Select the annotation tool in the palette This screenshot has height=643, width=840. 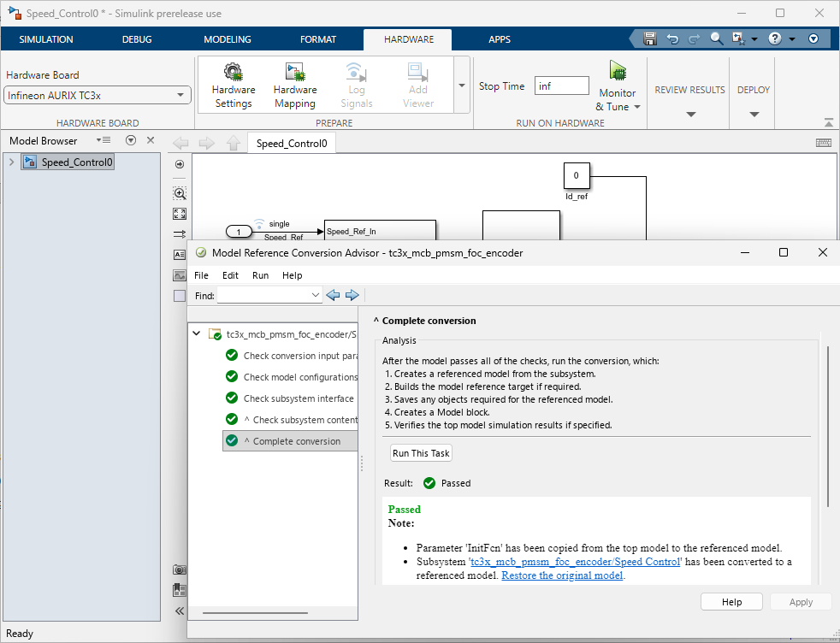180,254
